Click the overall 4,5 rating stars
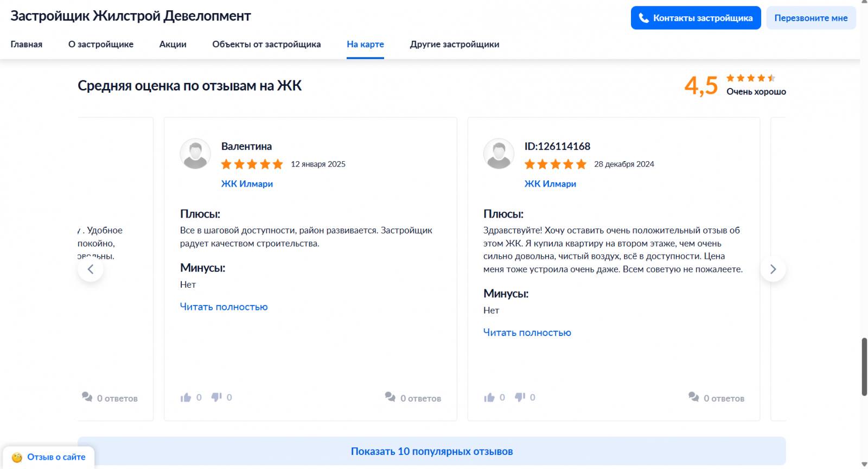This screenshot has width=868, height=469. coord(751,78)
